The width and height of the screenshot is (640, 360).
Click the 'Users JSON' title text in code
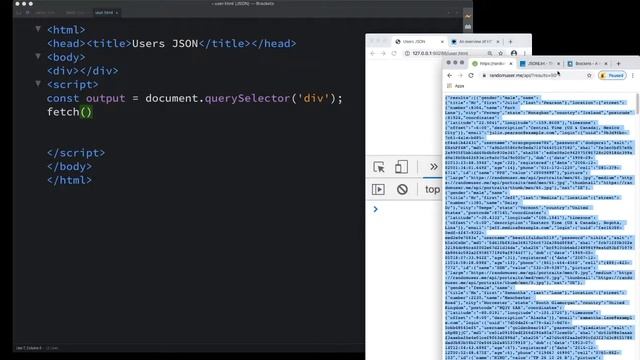click(x=165, y=43)
